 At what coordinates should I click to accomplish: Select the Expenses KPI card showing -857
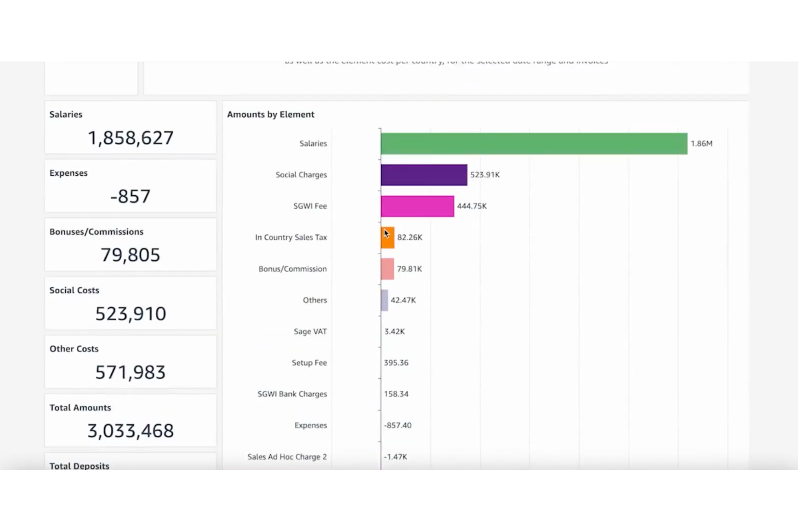tap(130, 196)
